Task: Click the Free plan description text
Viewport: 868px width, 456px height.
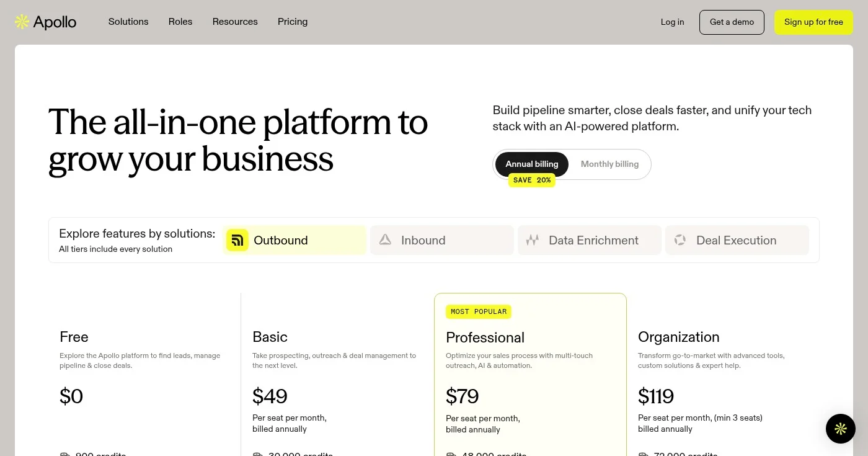Action: [x=140, y=360]
